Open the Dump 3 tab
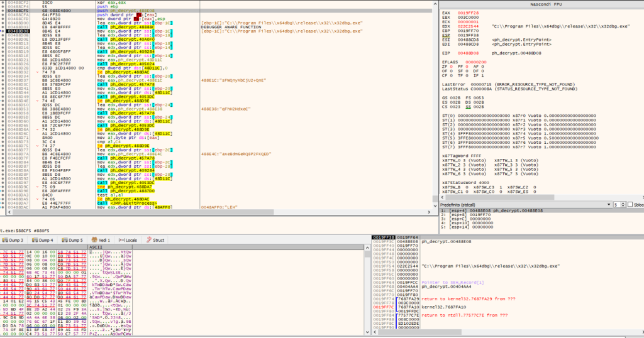The image size is (644, 338). pyautogui.click(x=14, y=240)
